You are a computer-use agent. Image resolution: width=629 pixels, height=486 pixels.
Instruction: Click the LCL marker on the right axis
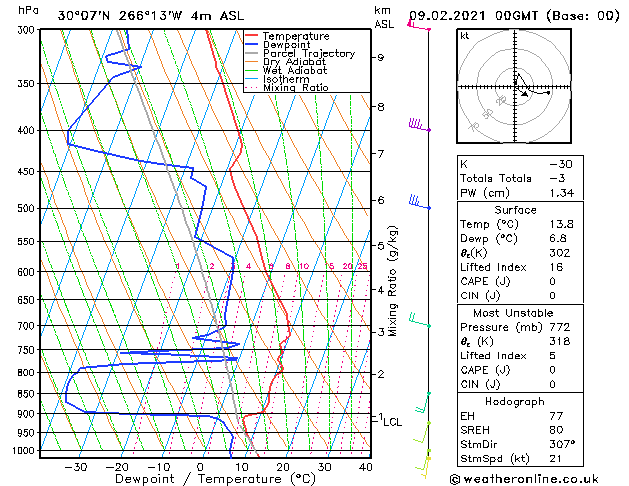(x=392, y=422)
